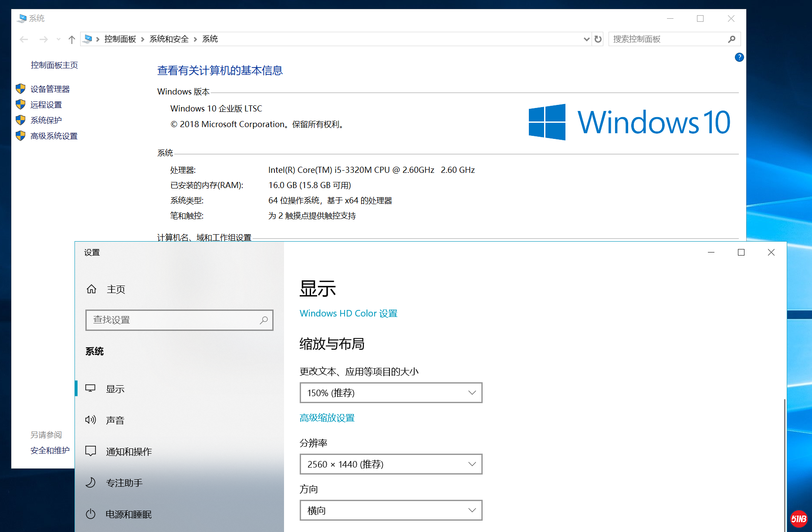The width and height of the screenshot is (812, 532).
Task: Expand the address bar history chevron
Action: pyautogui.click(x=586, y=39)
